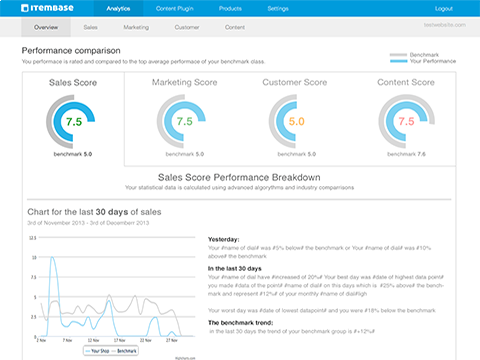
Task: Go to the Products section
Action: [230, 8]
